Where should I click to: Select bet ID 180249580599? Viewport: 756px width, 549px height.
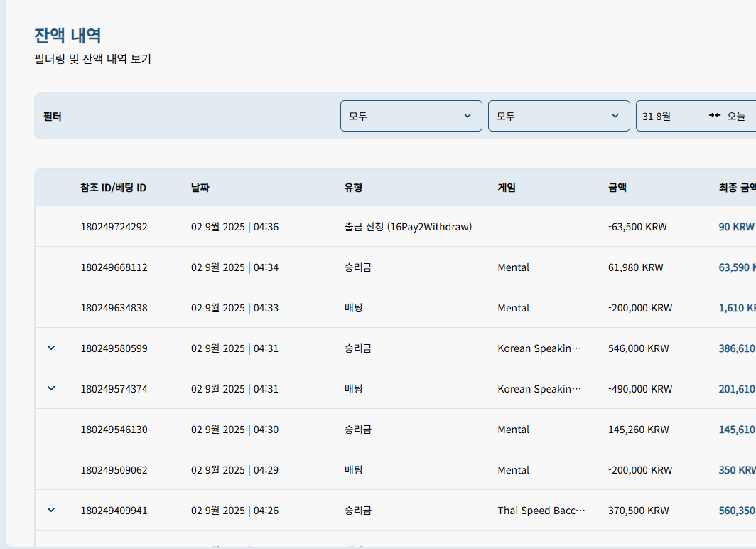tap(114, 348)
